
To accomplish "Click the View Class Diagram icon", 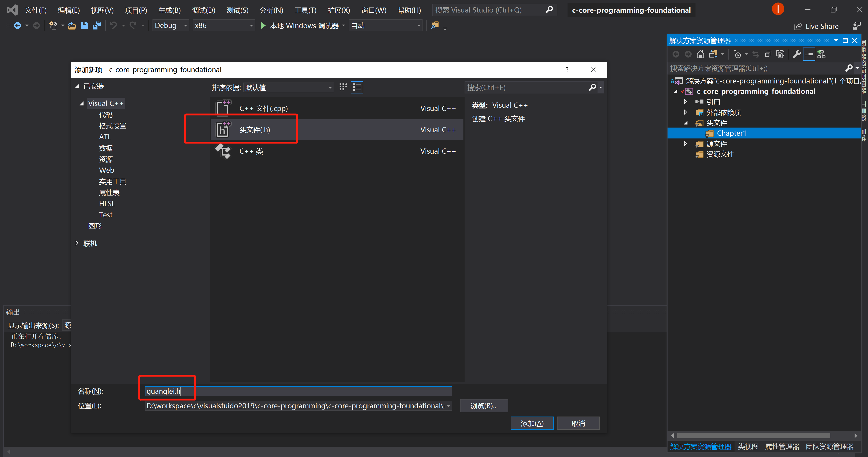I will tap(821, 54).
